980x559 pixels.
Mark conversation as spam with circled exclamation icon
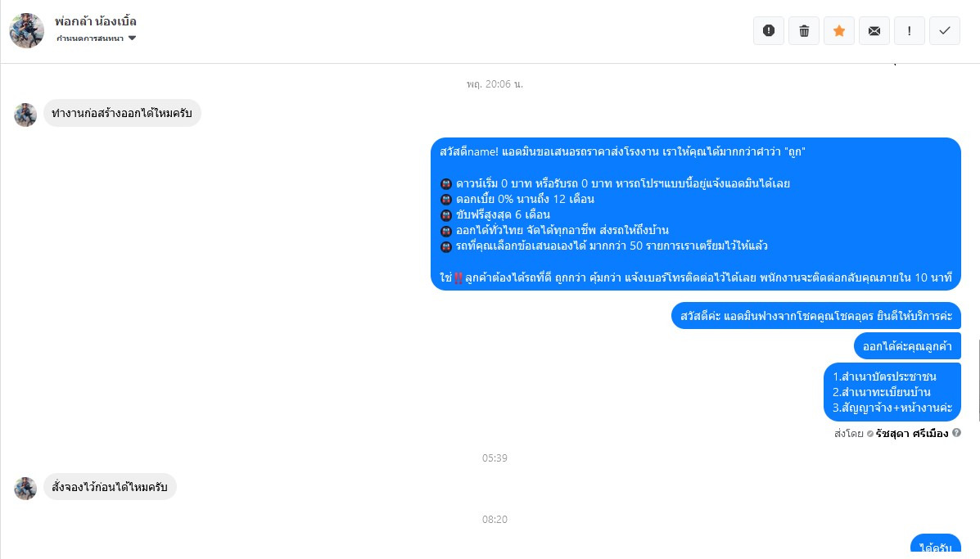[x=769, y=30]
